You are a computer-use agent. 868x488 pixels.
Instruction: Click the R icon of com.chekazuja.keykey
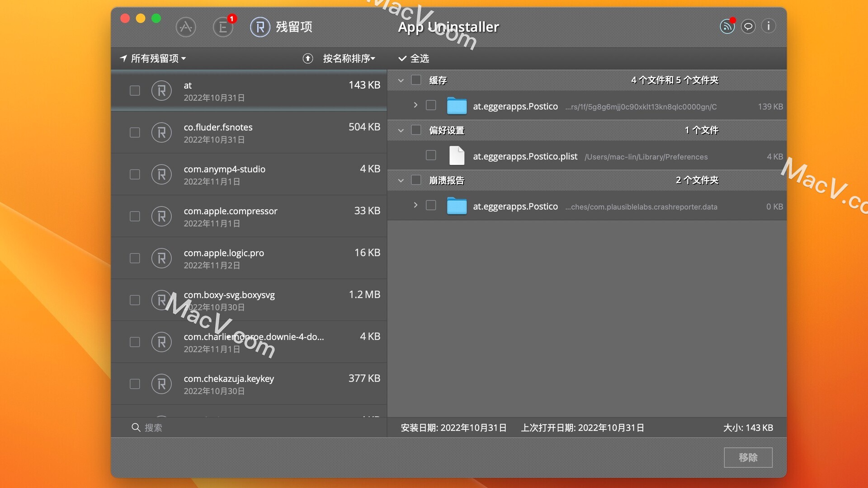pos(161,384)
